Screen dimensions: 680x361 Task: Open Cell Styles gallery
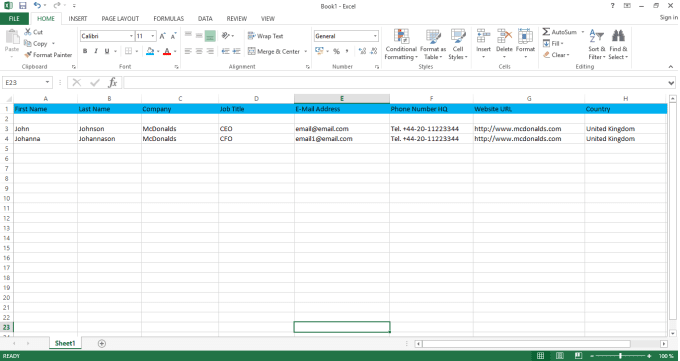click(x=458, y=45)
